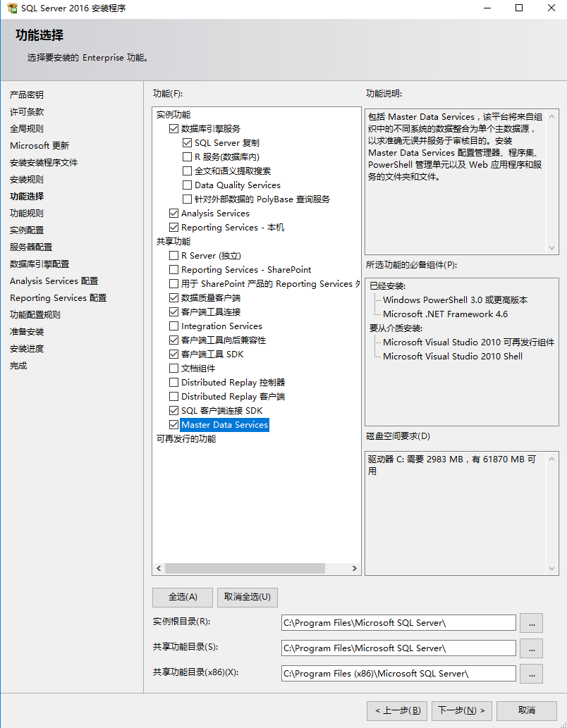The height and width of the screenshot is (728, 567).
Task: Enable 全文和语义提取搜索 checkbox
Action: 188,171
